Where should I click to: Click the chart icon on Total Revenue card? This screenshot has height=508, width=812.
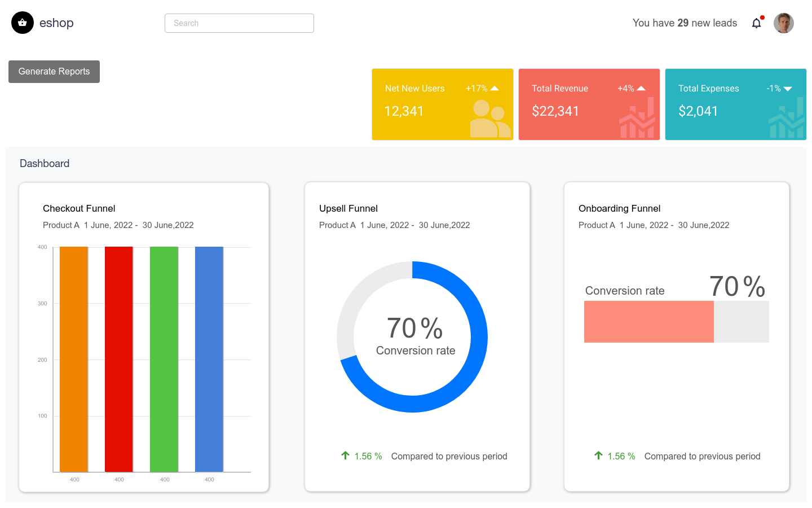[637, 119]
